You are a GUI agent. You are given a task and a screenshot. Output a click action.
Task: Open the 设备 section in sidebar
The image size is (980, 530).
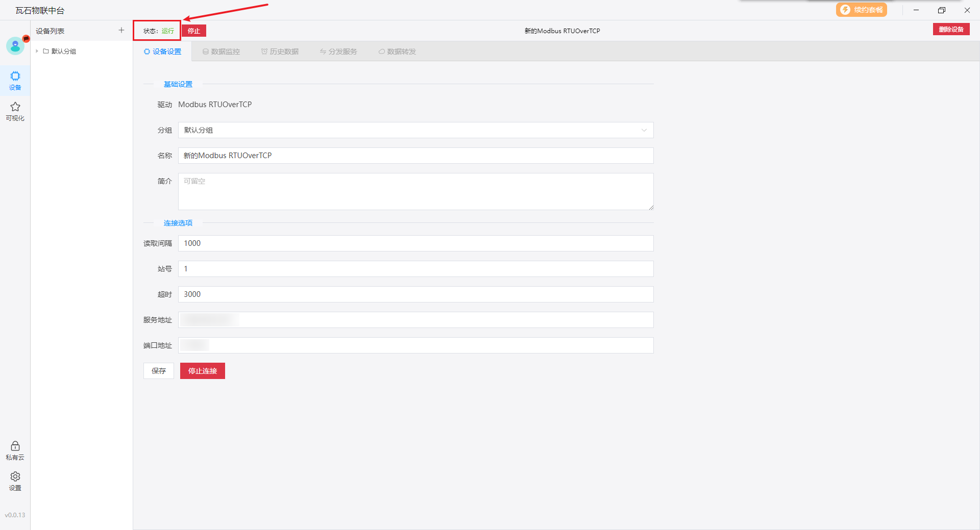[15, 80]
